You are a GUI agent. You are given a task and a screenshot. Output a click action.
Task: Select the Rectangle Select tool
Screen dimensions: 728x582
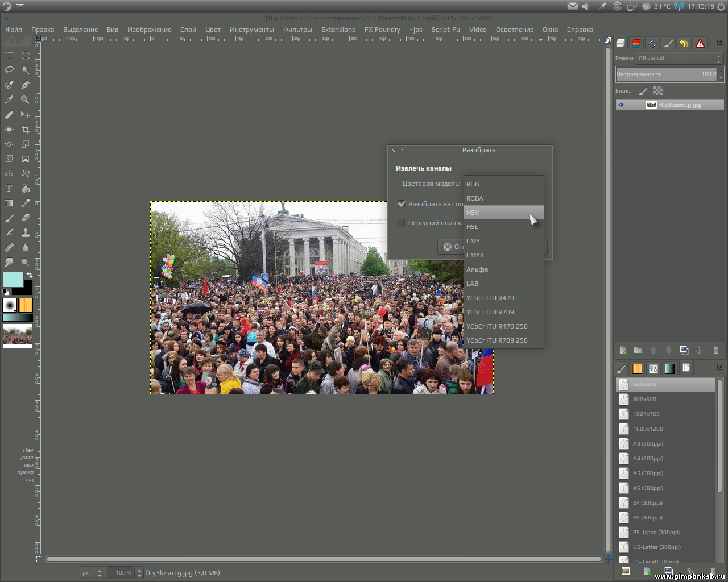click(x=9, y=56)
